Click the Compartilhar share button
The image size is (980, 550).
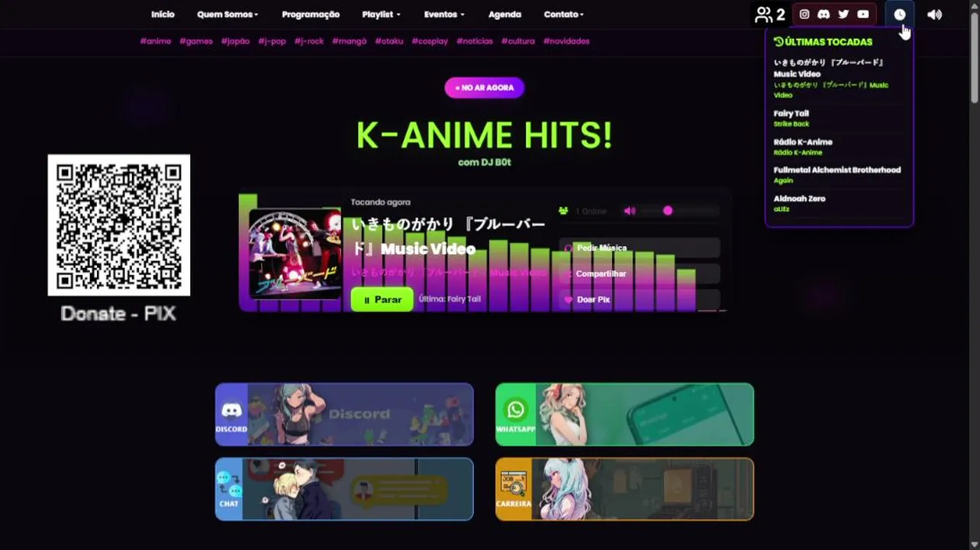click(640, 273)
